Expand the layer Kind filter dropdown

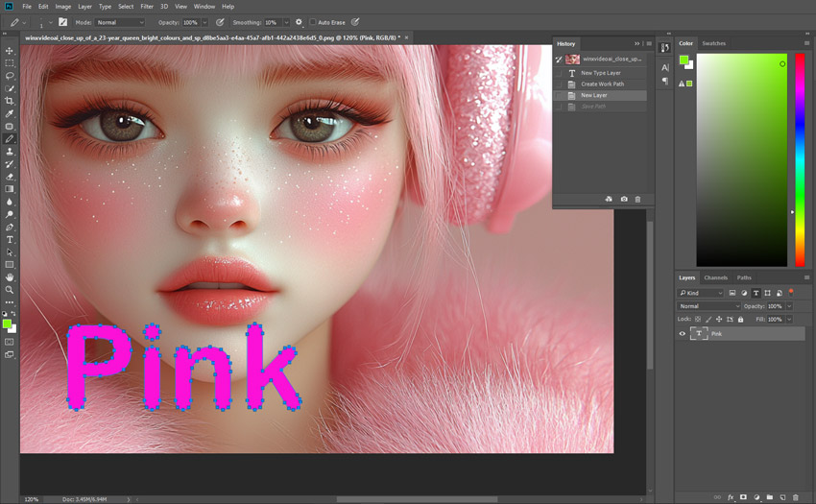[x=701, y=293]
